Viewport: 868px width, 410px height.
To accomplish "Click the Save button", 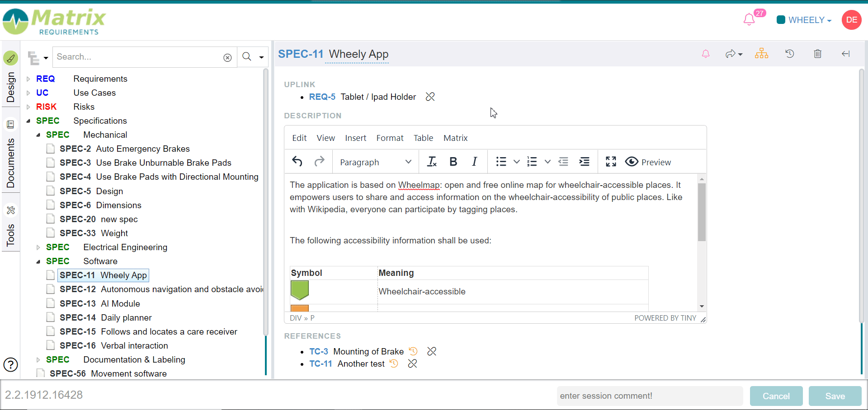I will [835, 396].
